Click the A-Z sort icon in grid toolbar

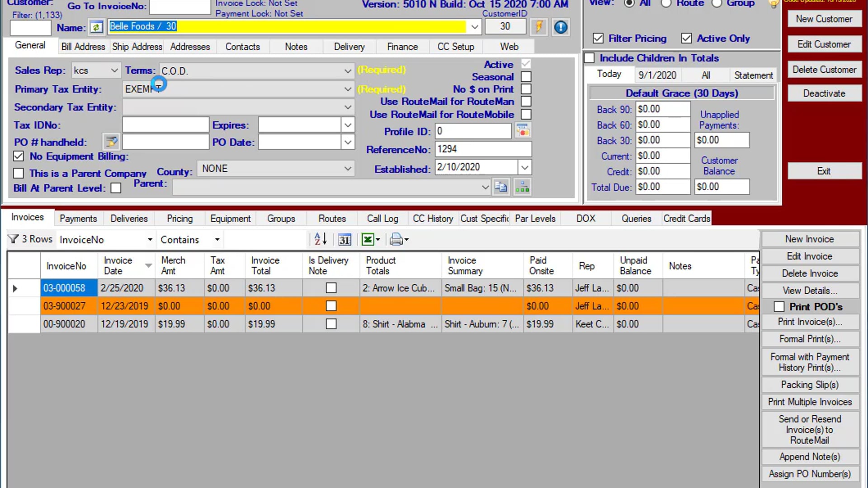tap(320, 239)
